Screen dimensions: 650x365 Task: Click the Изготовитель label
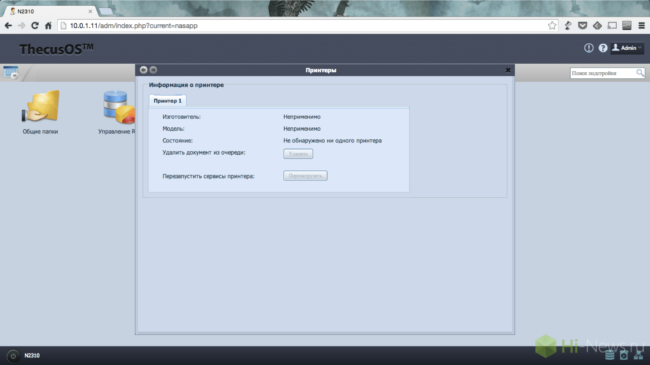(x=181, y=117)
